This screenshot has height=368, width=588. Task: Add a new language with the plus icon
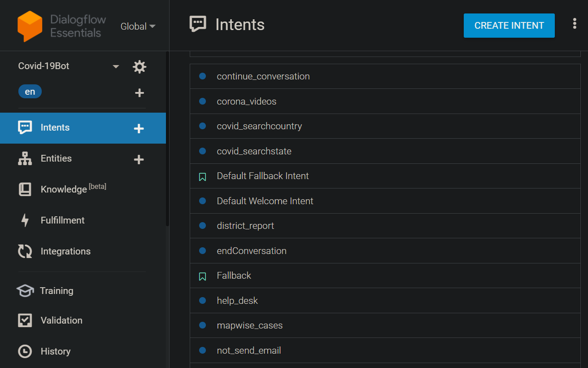(x=139, y=92)
